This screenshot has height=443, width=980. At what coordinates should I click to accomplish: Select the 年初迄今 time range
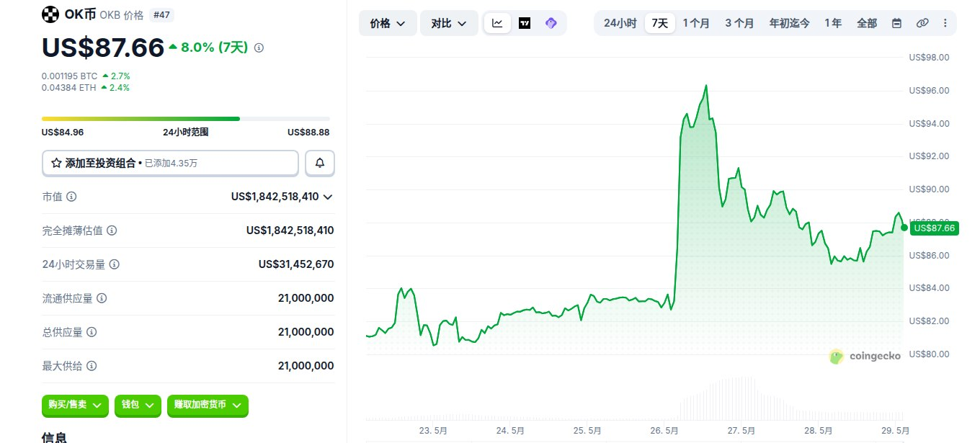coord(789,23)
